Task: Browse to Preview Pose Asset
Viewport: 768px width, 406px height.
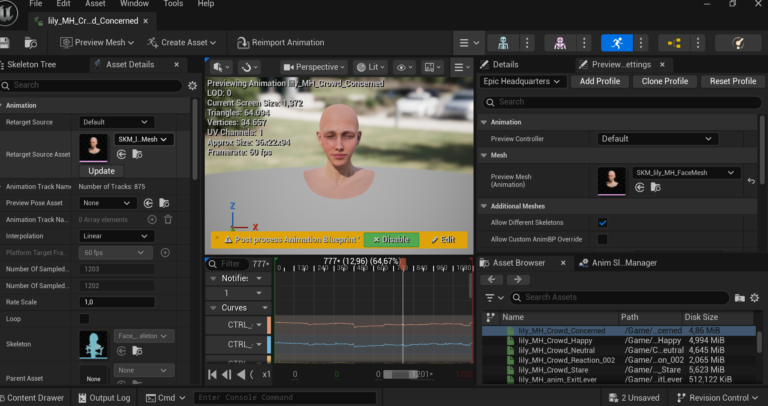Action: pyautogui.click(x=164, y=203)
